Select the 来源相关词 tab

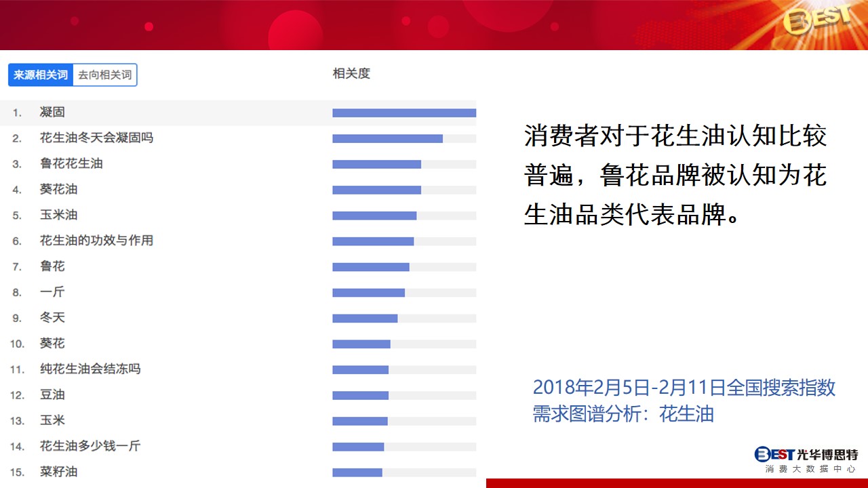click(x=41, y=75)
